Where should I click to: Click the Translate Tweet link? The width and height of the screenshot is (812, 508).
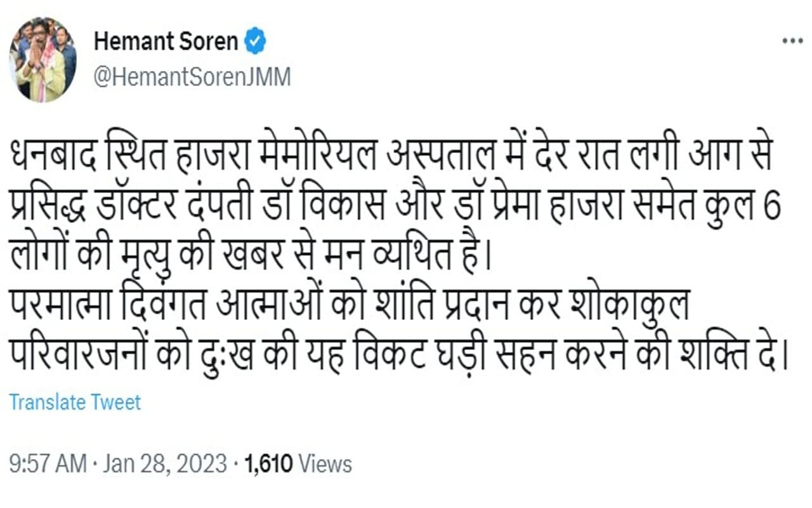pos(75,402)
